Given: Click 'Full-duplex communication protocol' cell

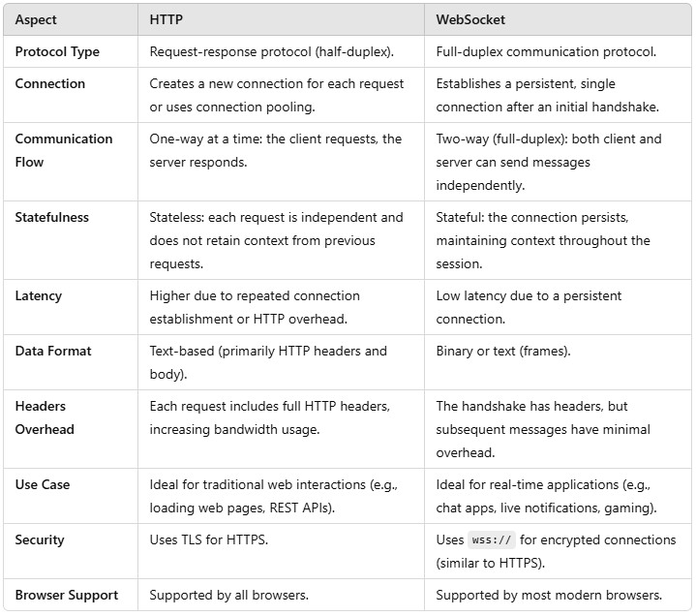Looking at the screenshot, I should pyautogui.click(x=546, y=52).
